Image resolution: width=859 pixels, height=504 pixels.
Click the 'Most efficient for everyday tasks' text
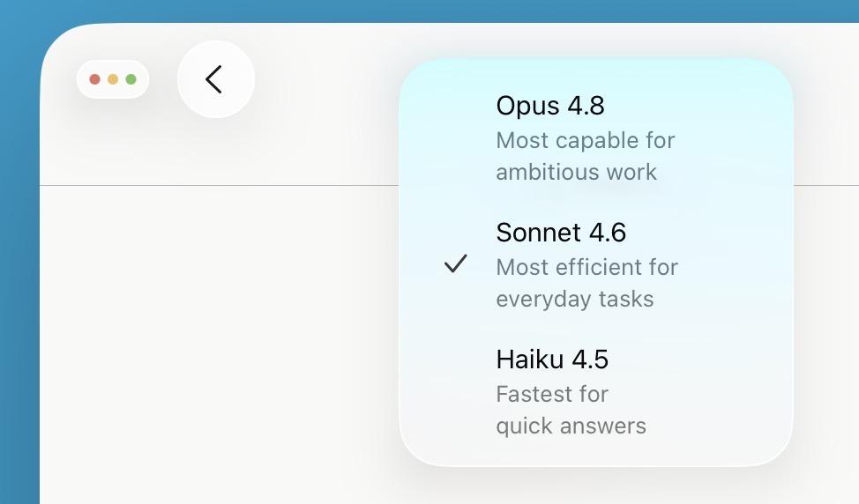coord(586,283)
